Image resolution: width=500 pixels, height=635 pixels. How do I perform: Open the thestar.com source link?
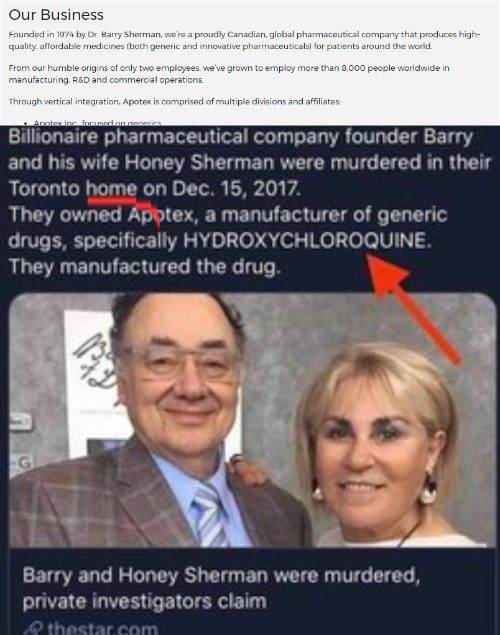tap(102, 628)
